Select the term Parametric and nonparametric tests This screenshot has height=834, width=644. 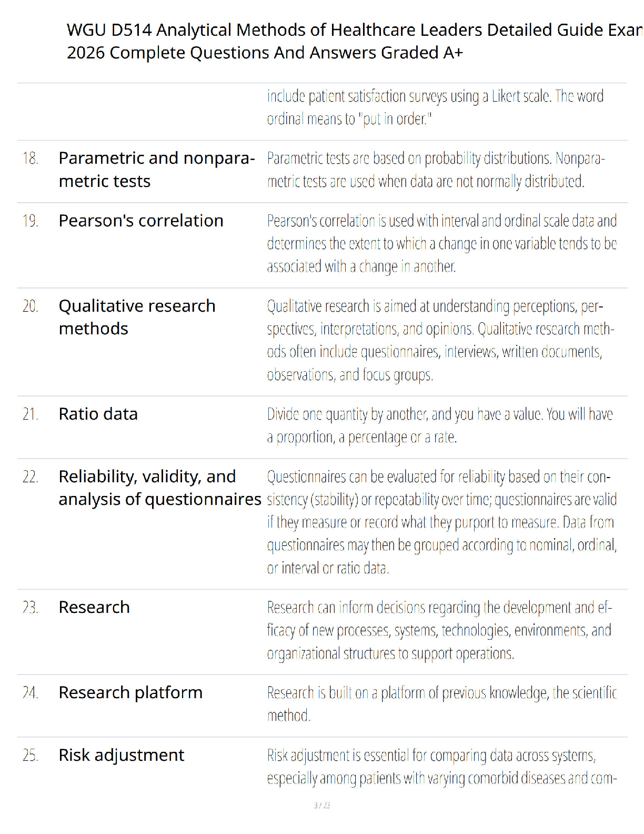[157, 170]
